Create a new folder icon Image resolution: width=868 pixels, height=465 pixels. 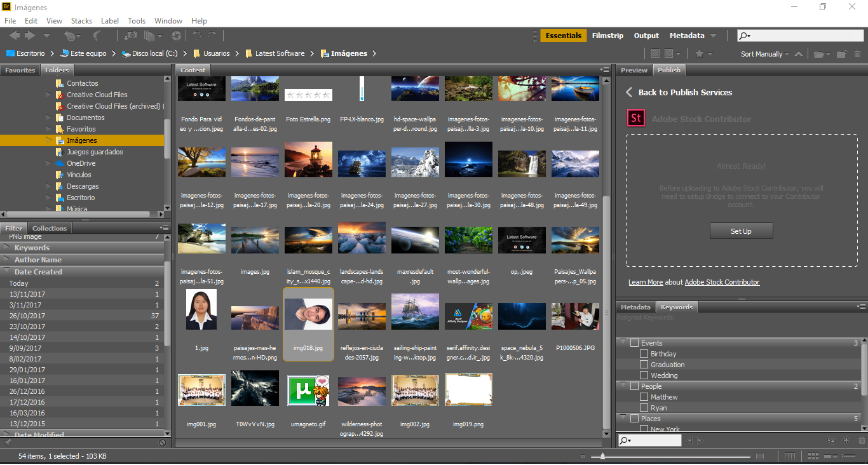point(841,54)
